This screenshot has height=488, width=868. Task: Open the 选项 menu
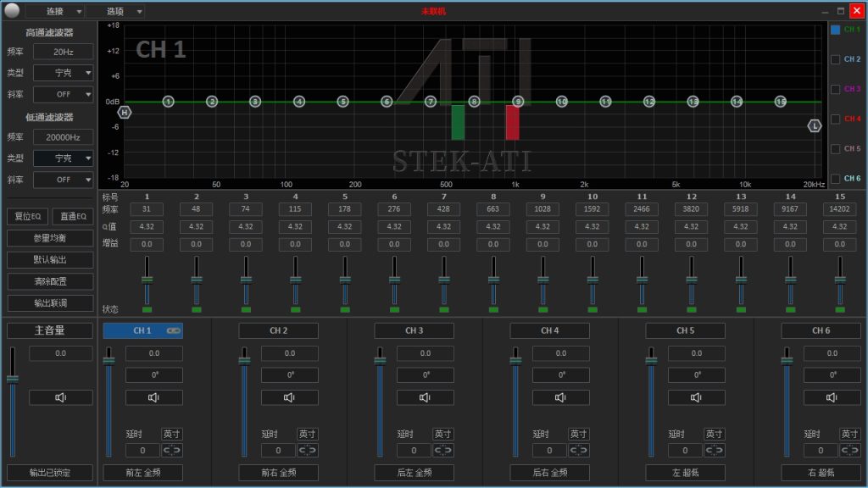[x=116, y=11]
